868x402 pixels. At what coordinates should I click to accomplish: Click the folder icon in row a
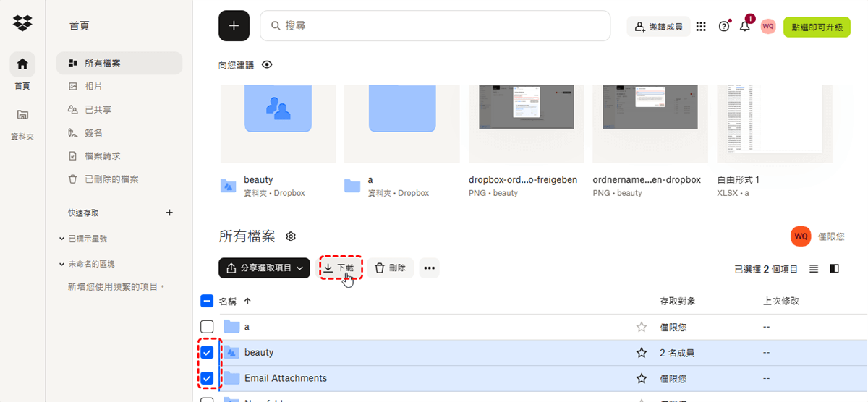coord(231,327)
